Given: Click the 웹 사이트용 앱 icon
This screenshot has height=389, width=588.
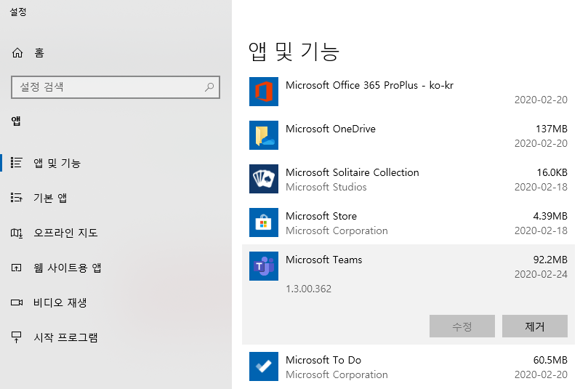Looking at the screenshot, I should click(x=16, y=268).
